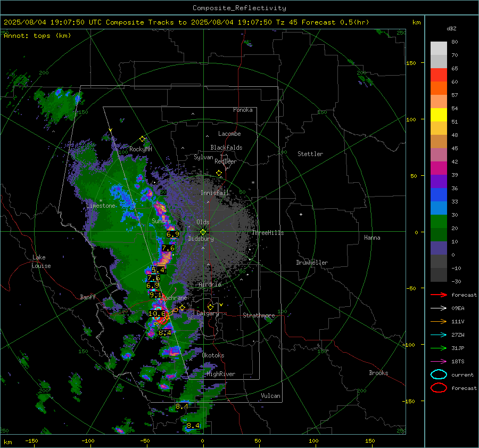
Task: Click the UTC timestamp header text
Action: [186, 22]
